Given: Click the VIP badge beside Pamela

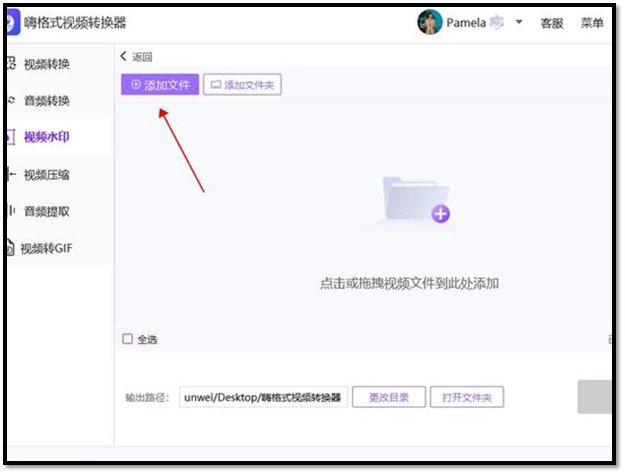Looking at the screenshot, I should 497,22.
